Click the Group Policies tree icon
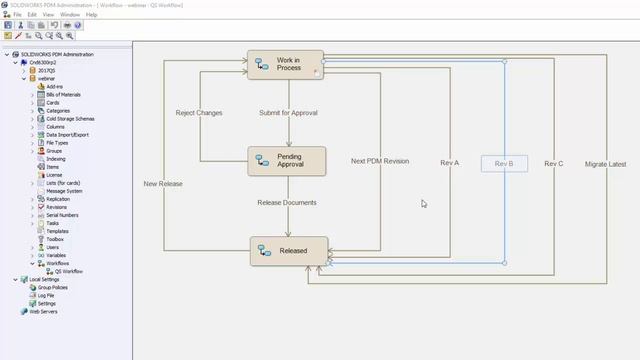 [33, 287]
